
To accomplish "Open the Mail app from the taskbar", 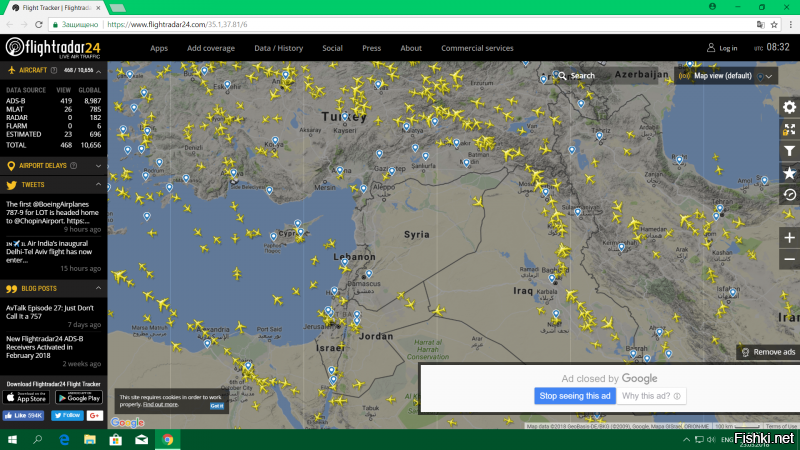I will coord(142,440).
